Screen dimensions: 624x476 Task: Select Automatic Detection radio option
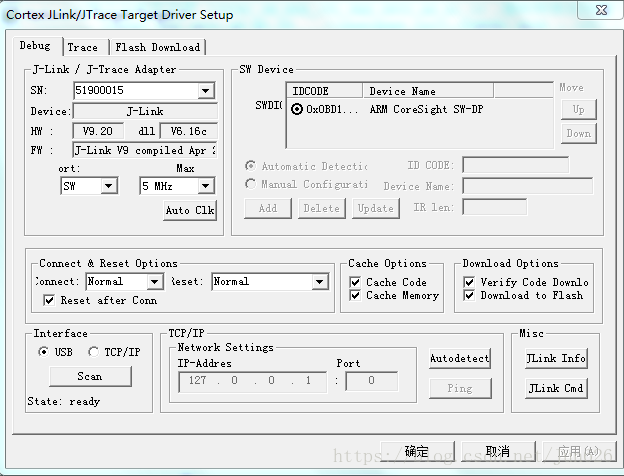point(250,165)
